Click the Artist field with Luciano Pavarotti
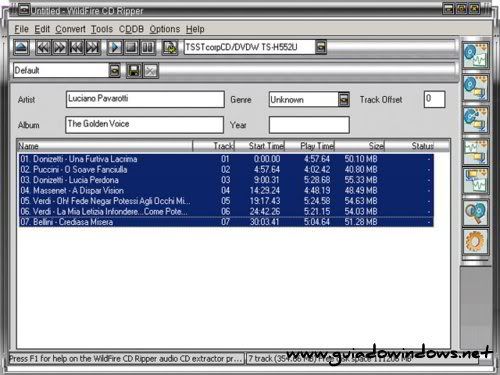 (x=145, y=99)
